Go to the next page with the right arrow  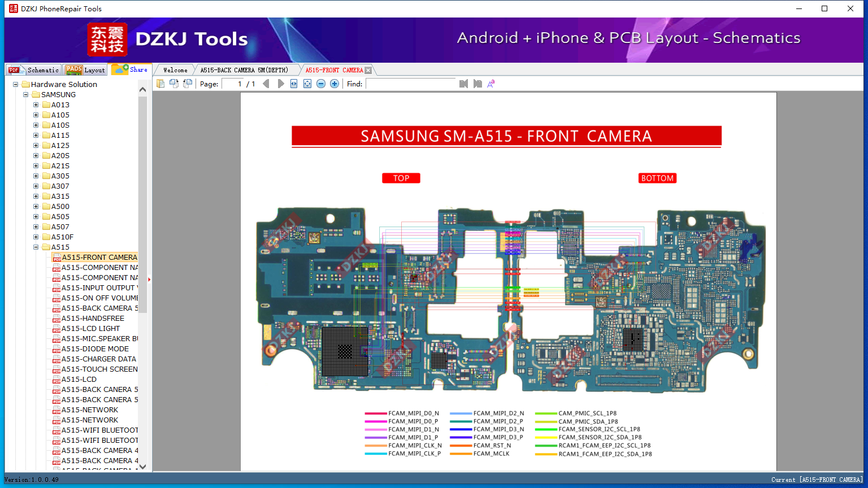[281, 84]
